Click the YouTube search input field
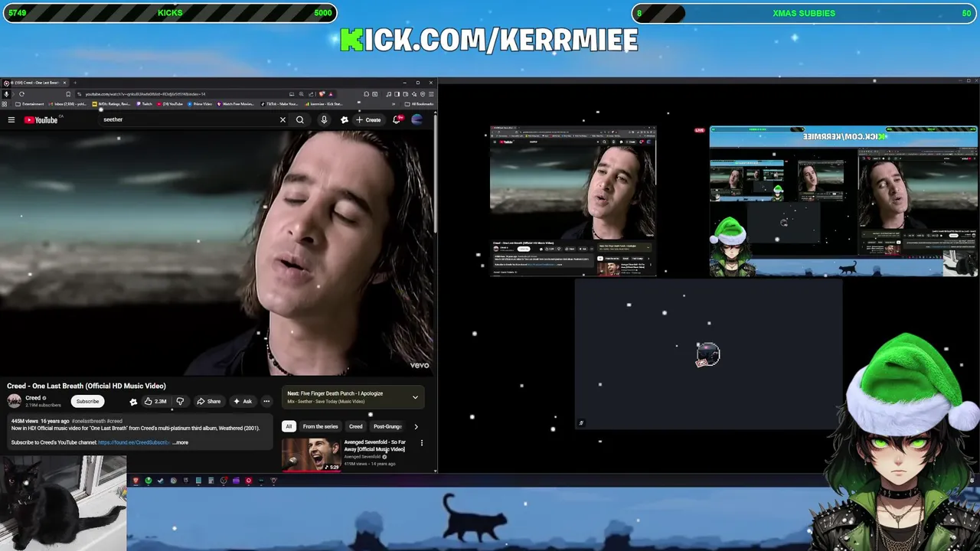Viewport: 980px width, 551px height. [188, 119]
